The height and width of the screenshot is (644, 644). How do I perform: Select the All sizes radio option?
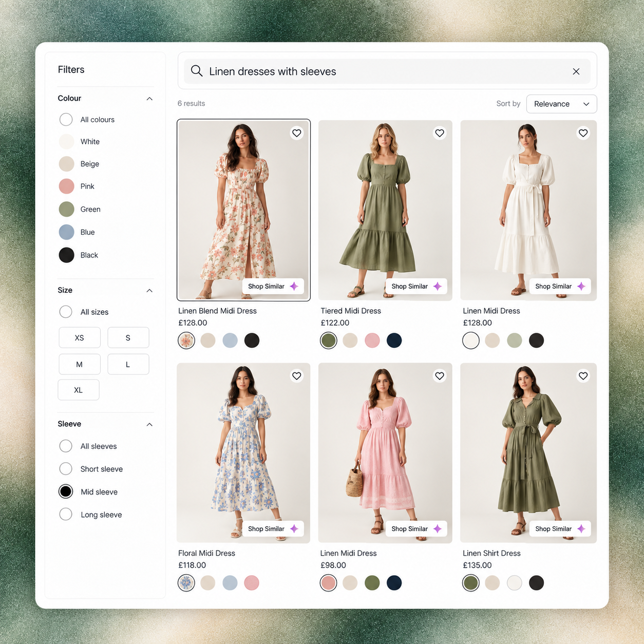click(x=66, y=312)
